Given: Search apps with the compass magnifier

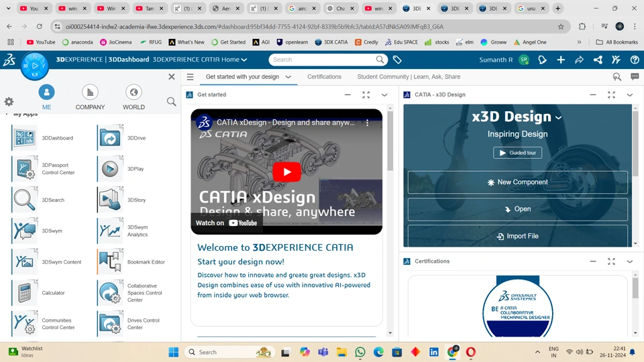Looking at the screenshot, I should coord(171,101).
